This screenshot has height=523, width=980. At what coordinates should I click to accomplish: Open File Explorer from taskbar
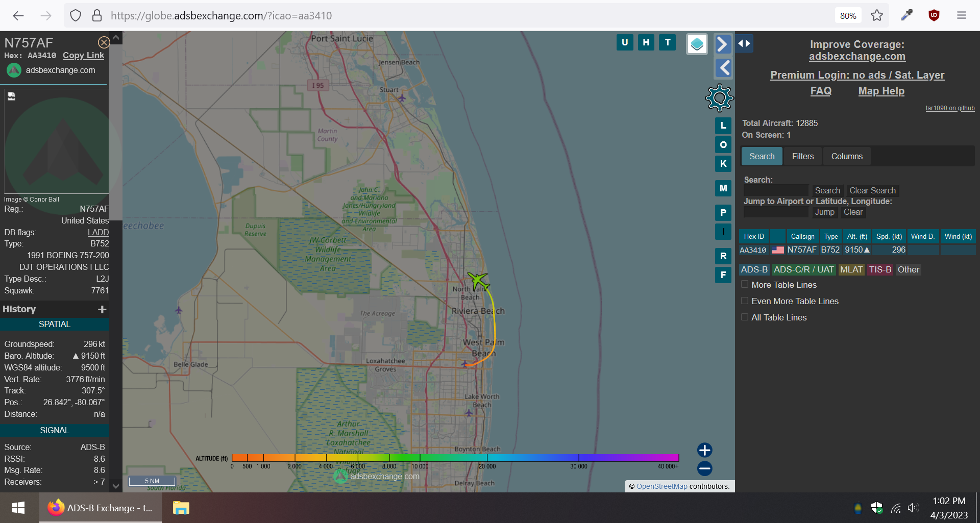coord(181,508)
